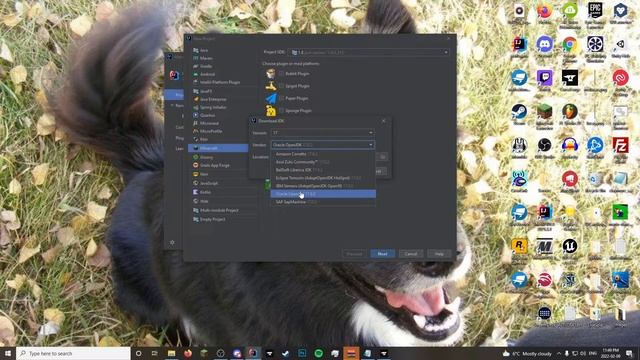
Task: Choose Amazon Corretto vendor
Action: (x=323, y=154)
